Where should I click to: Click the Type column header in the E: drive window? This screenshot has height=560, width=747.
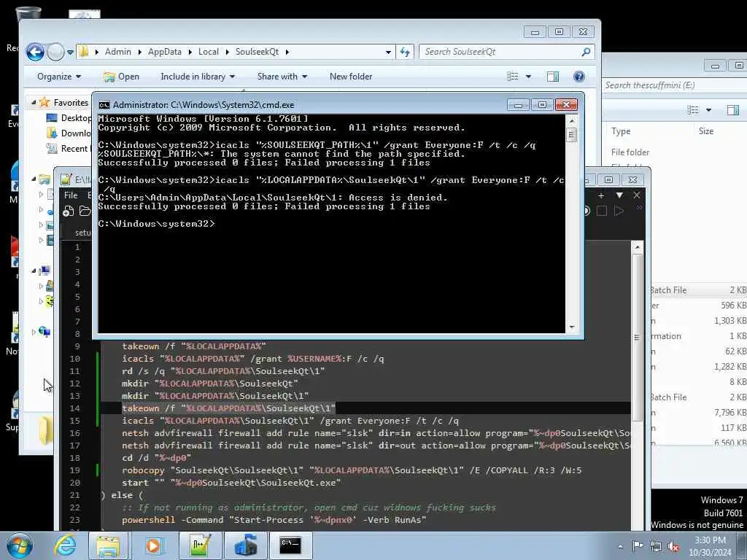[x=621, y=131]
